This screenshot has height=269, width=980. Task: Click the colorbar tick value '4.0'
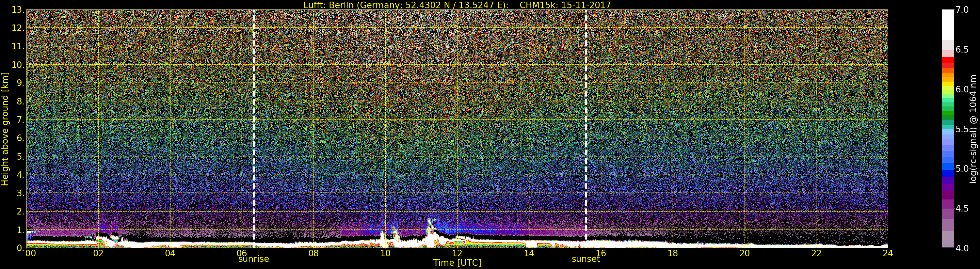pos(962,248)
